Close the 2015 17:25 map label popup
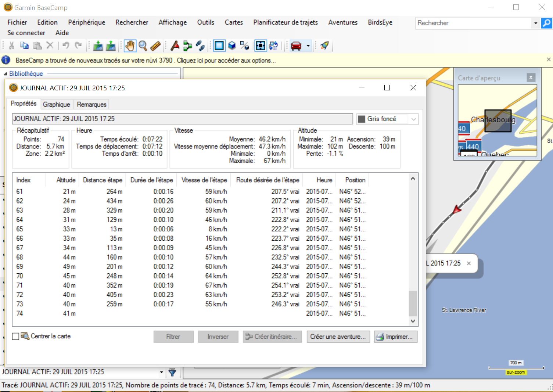The image size is (553, 392). 469,263
